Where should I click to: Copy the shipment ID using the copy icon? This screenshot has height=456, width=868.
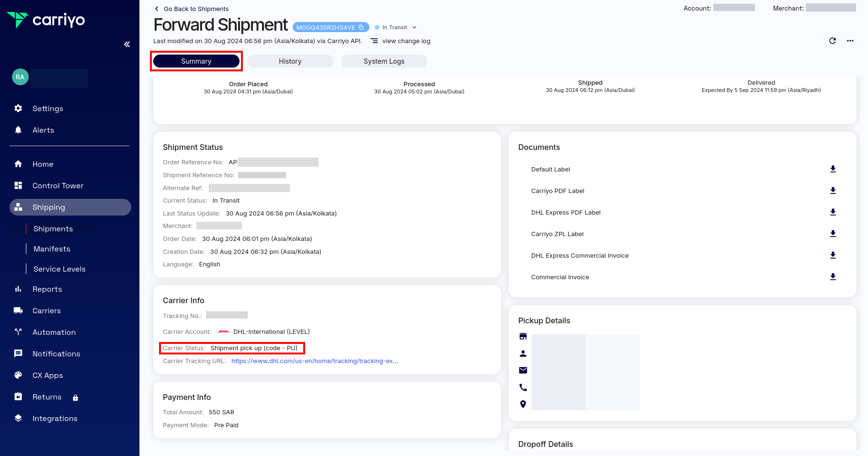[x=360, y=27]
